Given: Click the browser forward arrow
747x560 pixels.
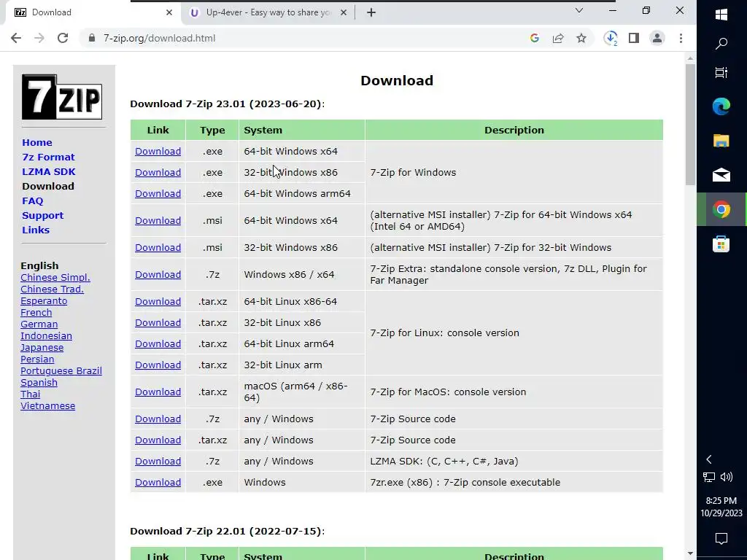Looking at the screenshot, I should pyautogui.click(x=39, y=38).
